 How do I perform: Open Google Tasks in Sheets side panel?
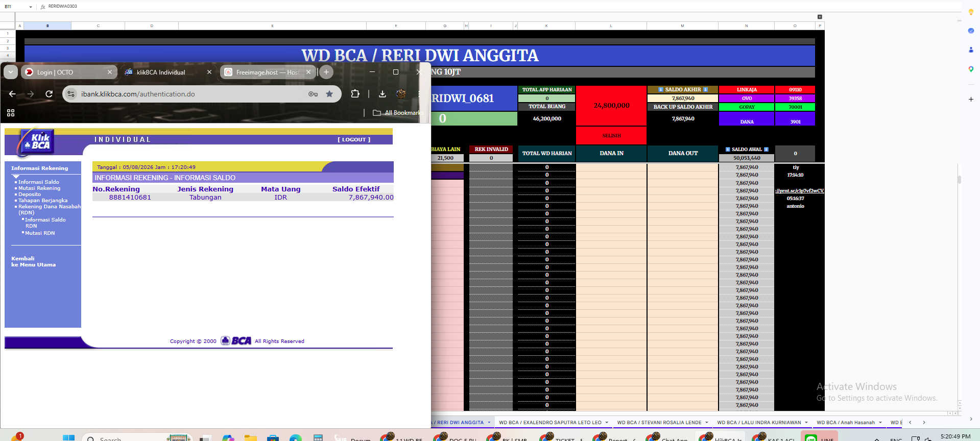click(x=971, y=31)
